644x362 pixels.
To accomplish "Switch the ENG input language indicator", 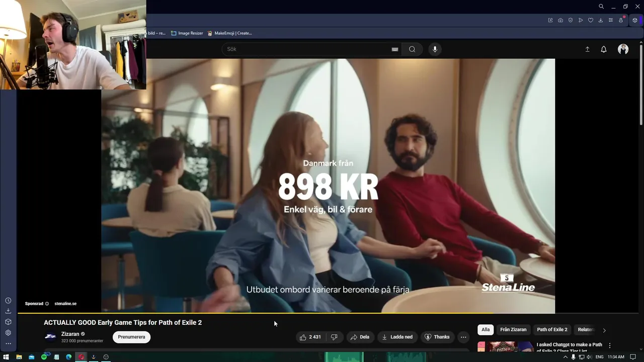I will tap(599, 357).
